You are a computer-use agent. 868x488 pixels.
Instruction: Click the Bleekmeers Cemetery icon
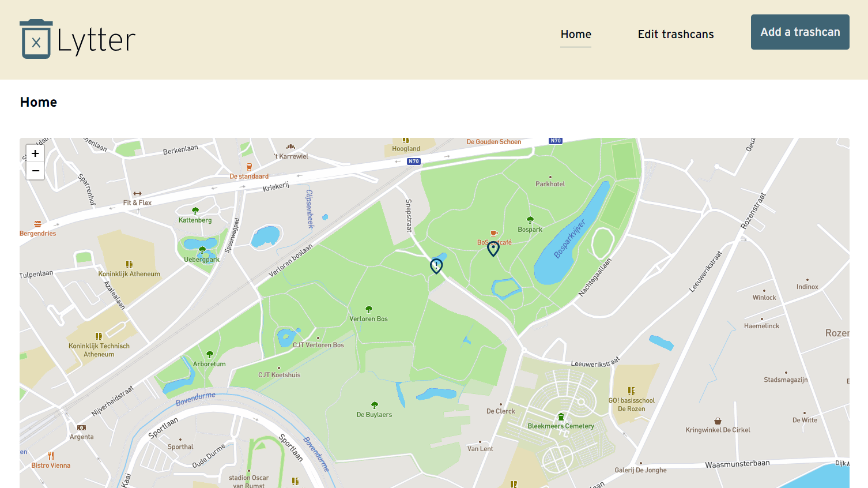pyautogui.click(x=561, y=417)
